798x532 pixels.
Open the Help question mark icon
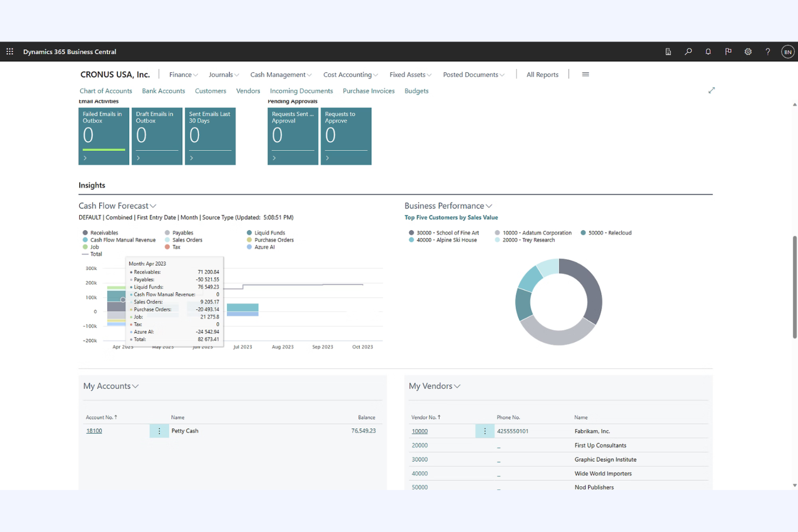[x=768, y=51]
